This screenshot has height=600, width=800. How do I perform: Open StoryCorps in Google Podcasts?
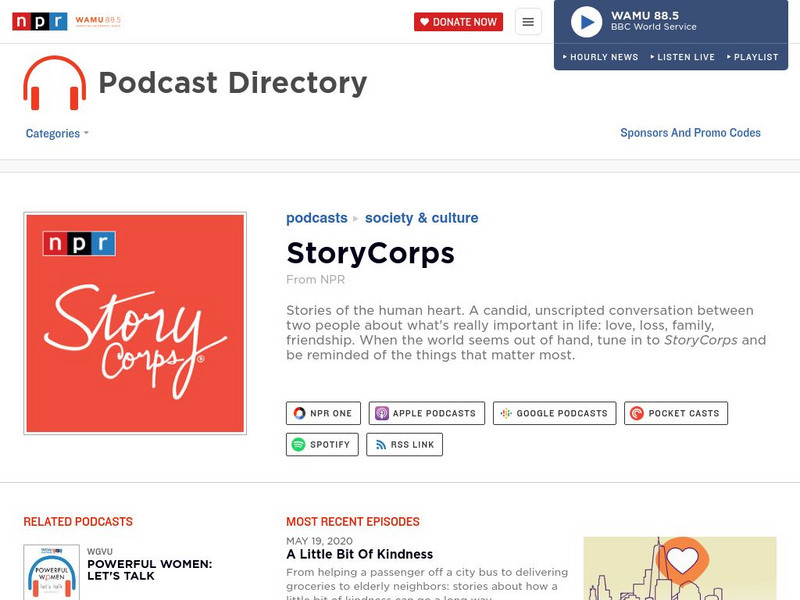[555, 413]
